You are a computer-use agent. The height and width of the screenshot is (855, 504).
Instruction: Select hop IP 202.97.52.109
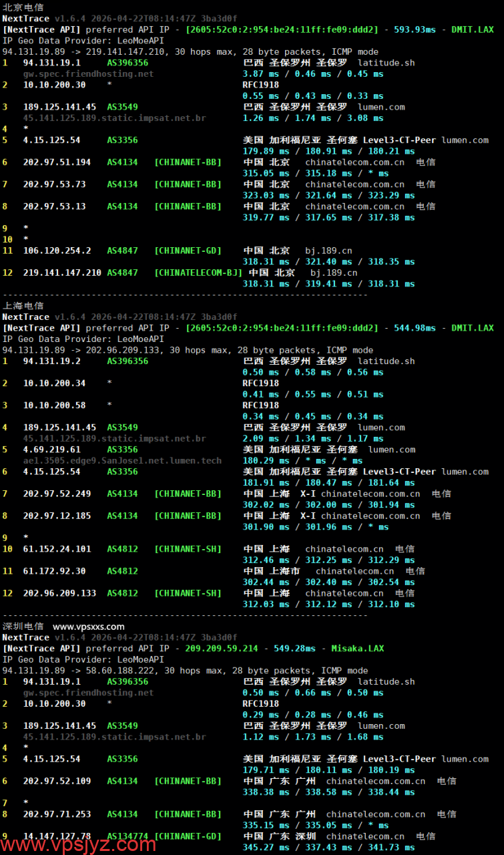point(57,781)
